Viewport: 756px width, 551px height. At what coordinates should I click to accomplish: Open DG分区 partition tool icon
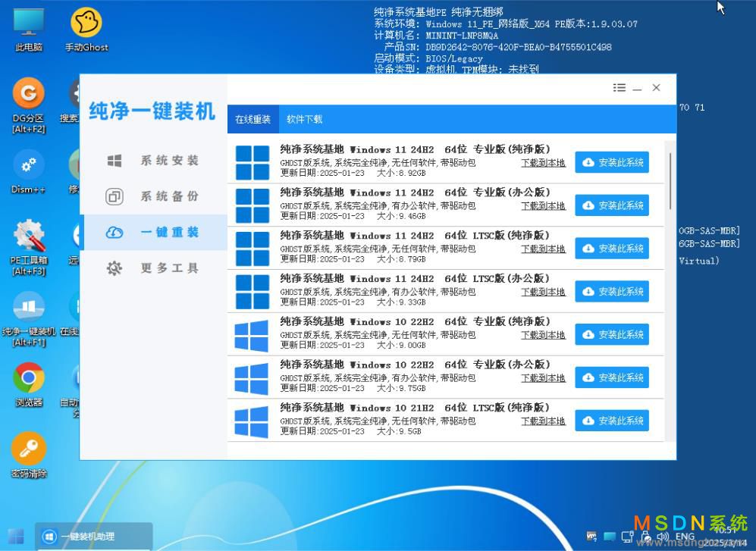click(x=29, y=105)
